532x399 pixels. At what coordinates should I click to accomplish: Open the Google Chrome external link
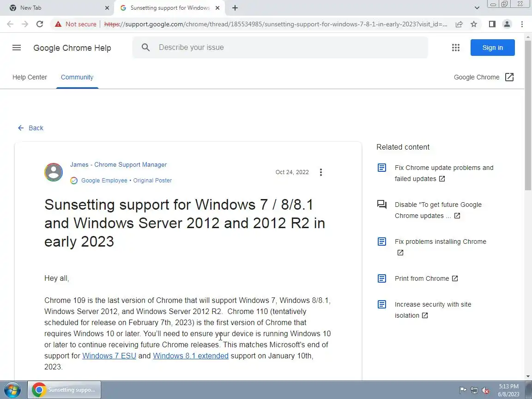tap(484, 78)
